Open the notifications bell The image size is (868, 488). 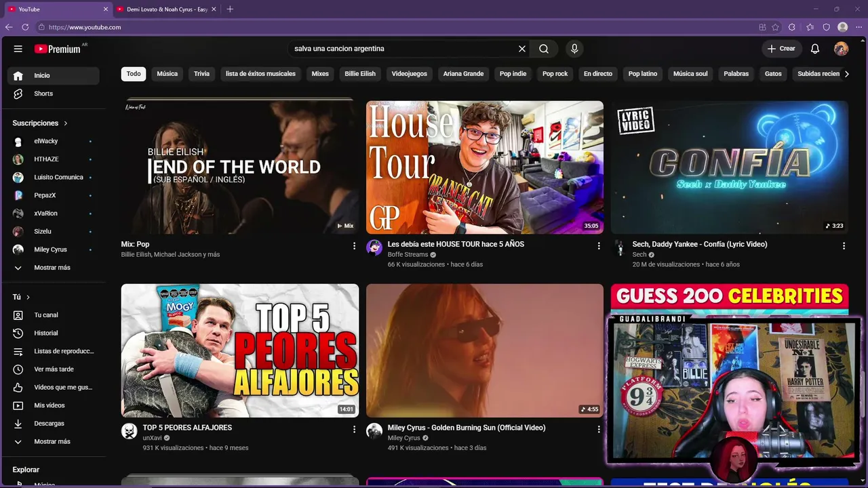pyautogui.click(x=815, y=49)
